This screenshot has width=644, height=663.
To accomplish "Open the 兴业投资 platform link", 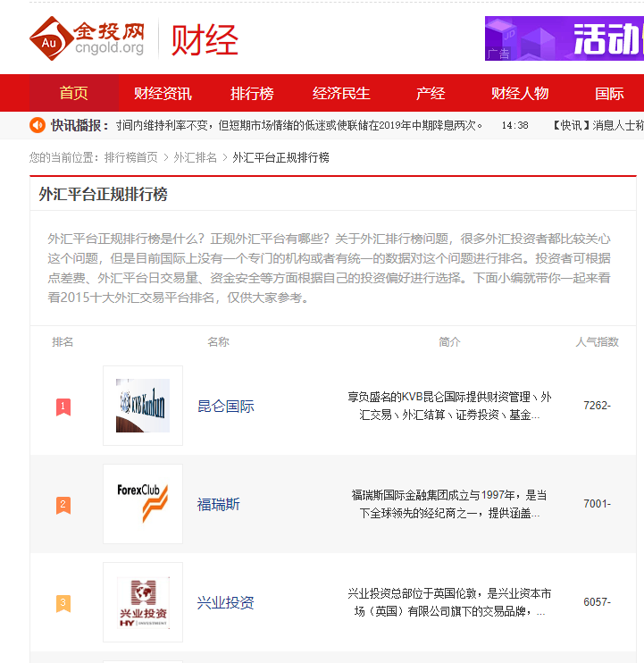I will (226, 602).
